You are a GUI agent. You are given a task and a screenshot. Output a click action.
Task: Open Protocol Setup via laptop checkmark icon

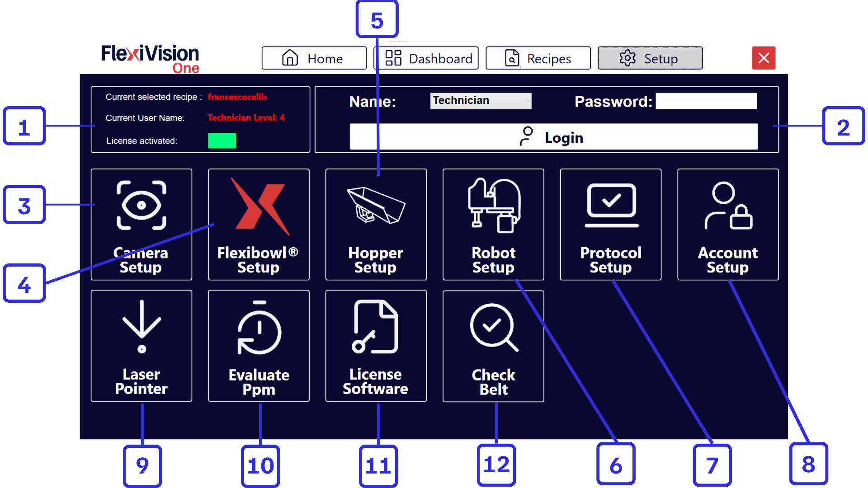(611, 206)
